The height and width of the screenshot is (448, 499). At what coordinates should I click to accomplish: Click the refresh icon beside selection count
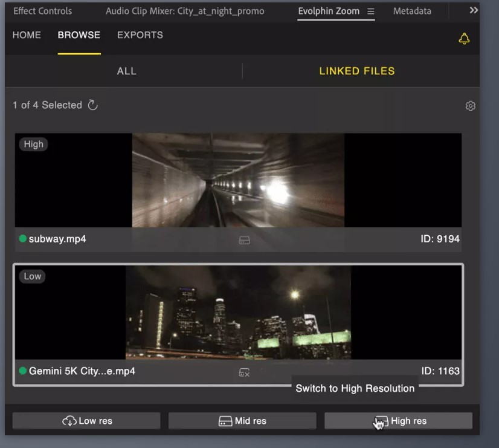coord(92,105)
